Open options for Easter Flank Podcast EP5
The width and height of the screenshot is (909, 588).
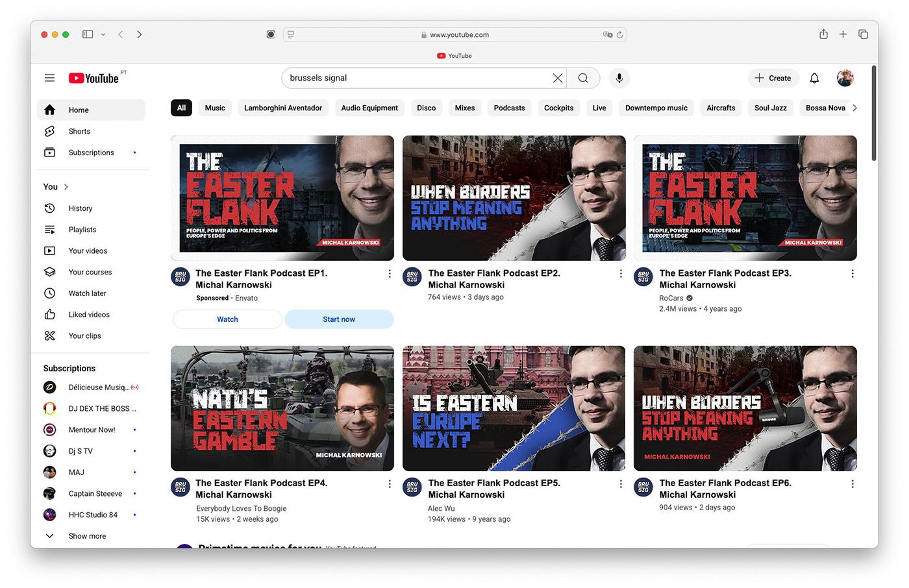tap(621, 484)
